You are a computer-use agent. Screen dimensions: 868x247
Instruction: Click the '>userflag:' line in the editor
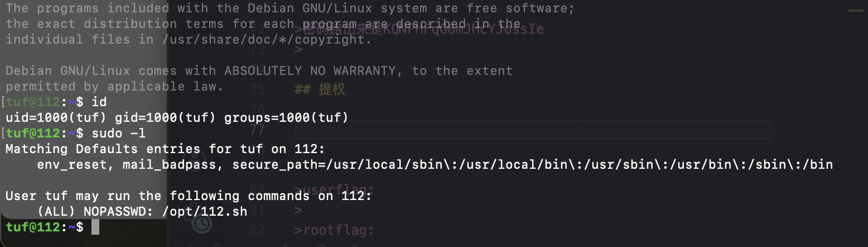[x=326, y=189]
